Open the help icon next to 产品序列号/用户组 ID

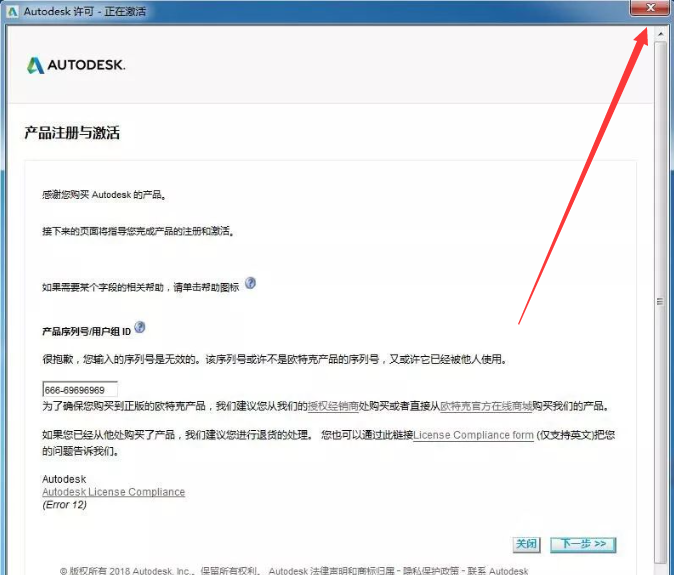coord(140,327)
